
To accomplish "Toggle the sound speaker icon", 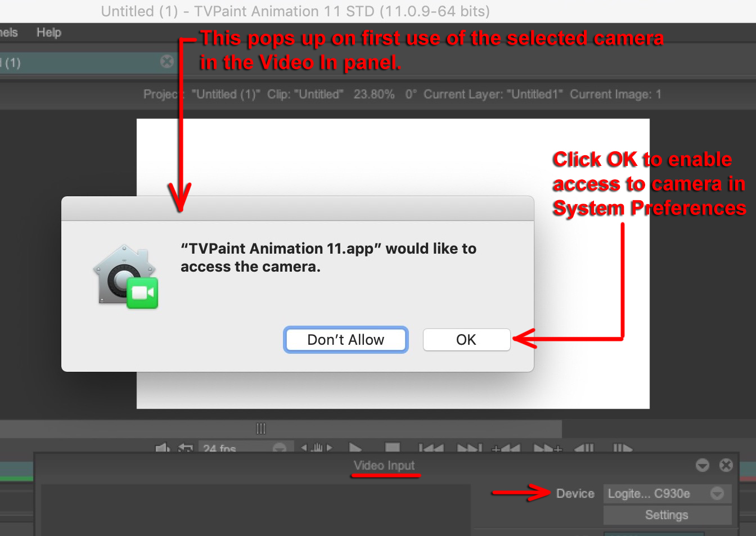I will pos(163,448).
